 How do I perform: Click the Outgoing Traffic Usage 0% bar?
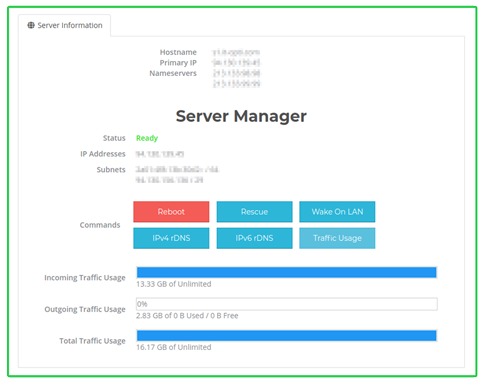tap(287, 304)
